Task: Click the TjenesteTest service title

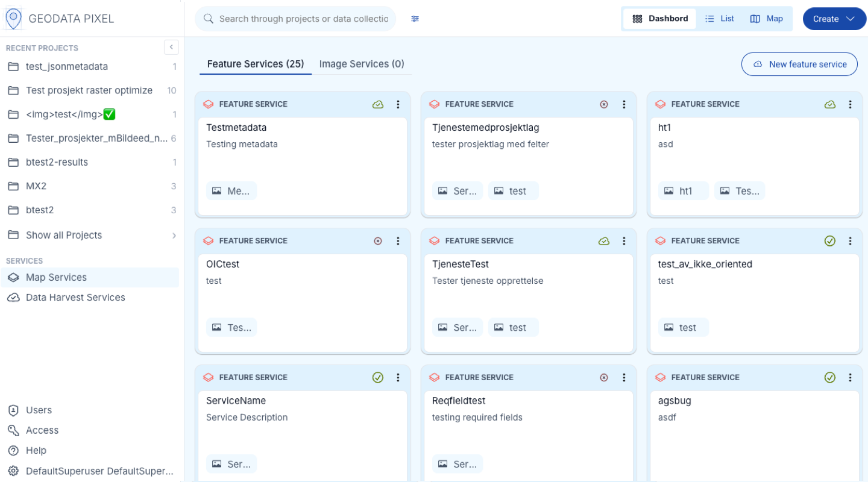Action: pos(461,264)
